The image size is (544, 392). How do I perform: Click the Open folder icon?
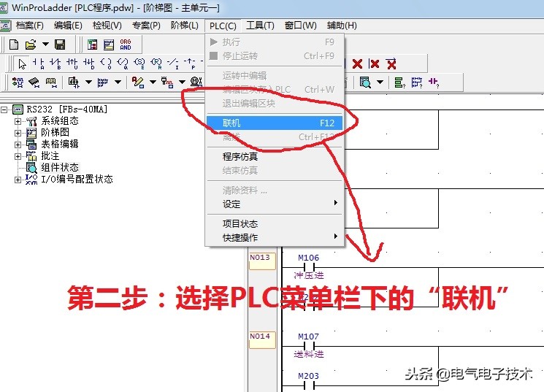tap(31, 45)
